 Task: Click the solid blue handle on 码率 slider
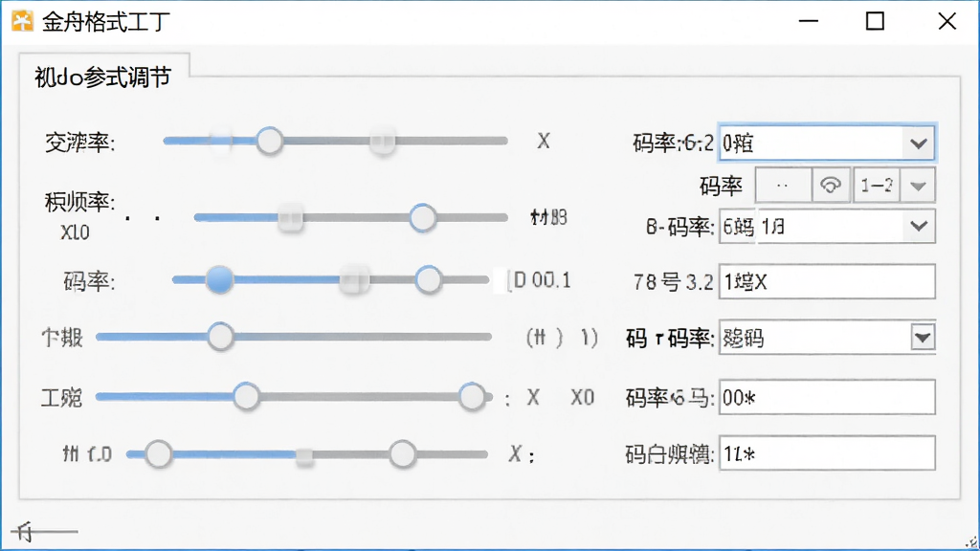click(219, 279)
